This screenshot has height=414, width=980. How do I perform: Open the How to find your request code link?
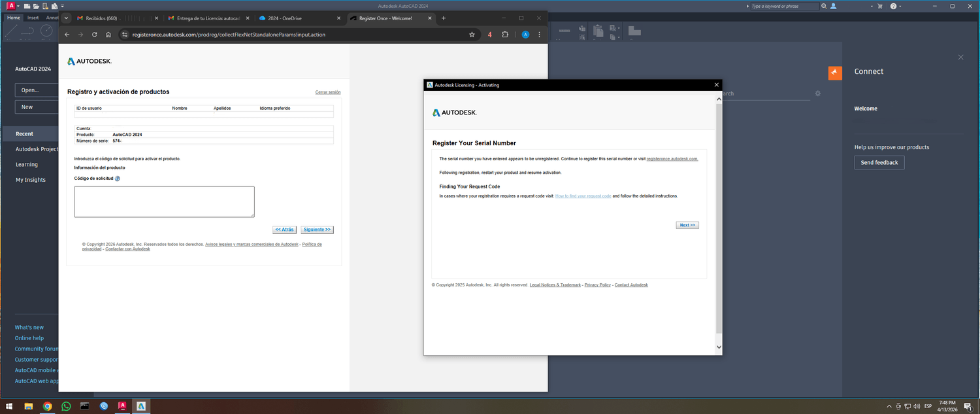tap(583, 196)
